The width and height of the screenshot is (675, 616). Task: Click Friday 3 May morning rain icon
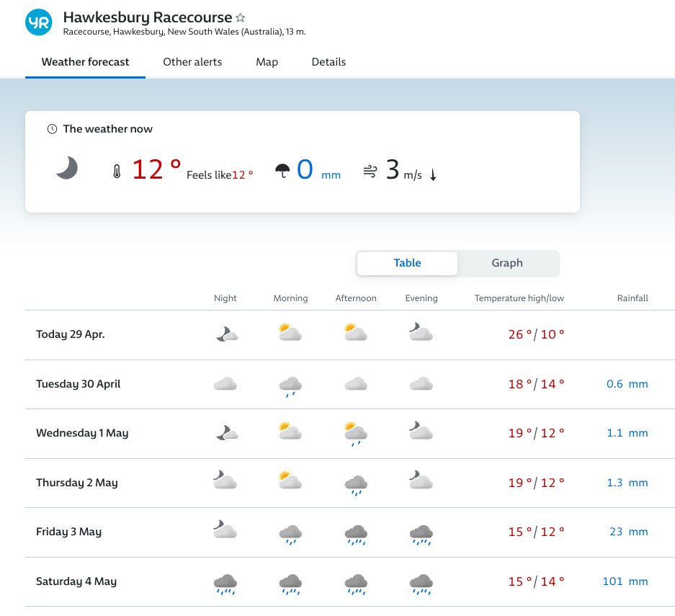tap(290, 535)
